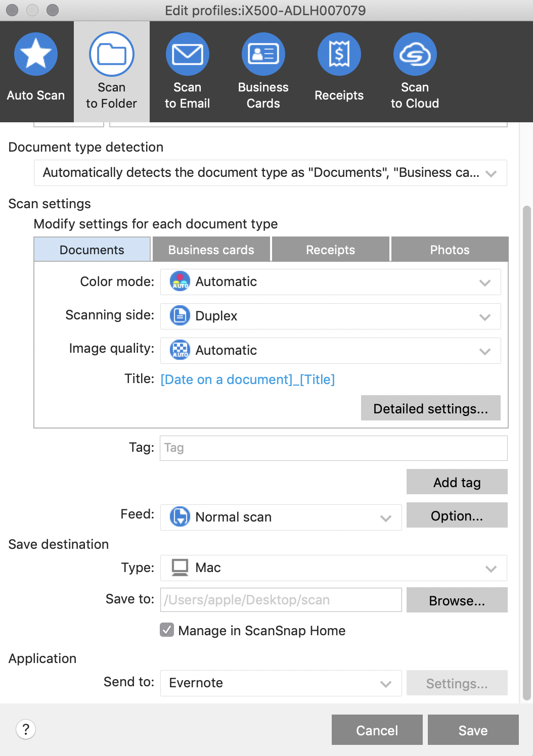Click the 'Scan settings' heading
The image size is (533, 756).
click(50, 204)
